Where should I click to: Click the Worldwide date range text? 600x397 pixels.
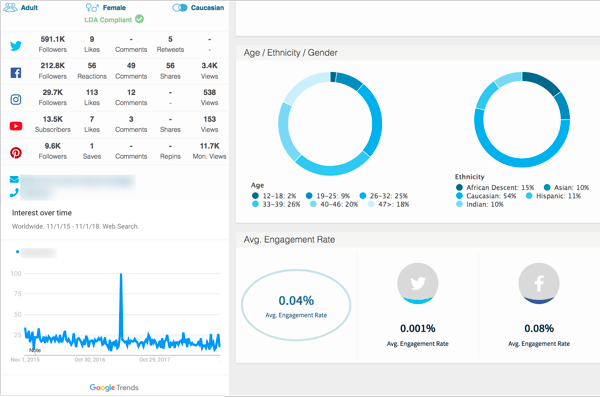pyautogui.click(x=75, y=226)
